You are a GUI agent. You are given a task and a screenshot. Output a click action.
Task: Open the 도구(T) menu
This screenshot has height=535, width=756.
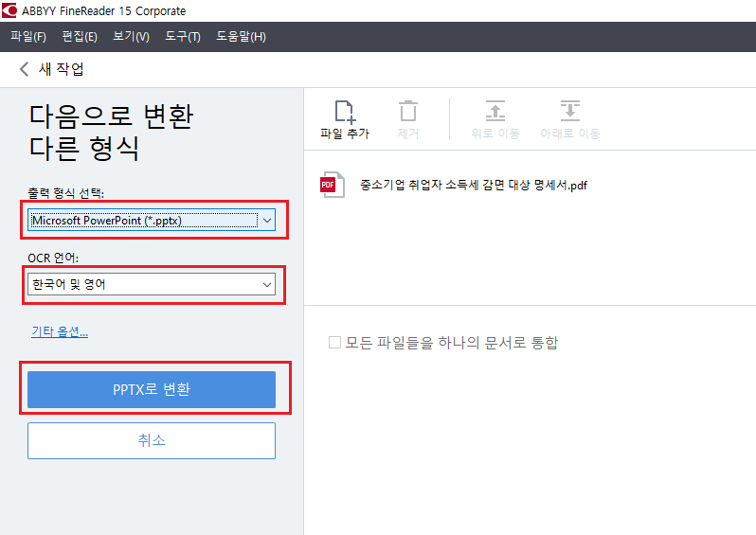(183, 37)
